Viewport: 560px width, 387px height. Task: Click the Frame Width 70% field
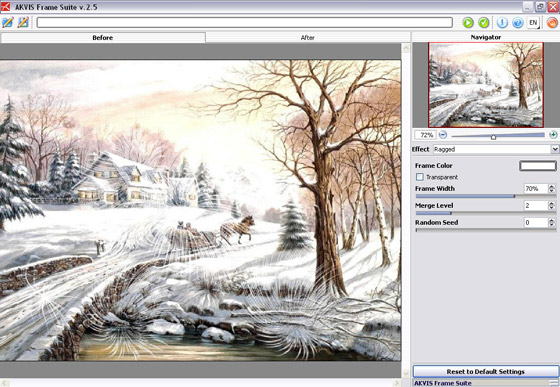536,189
